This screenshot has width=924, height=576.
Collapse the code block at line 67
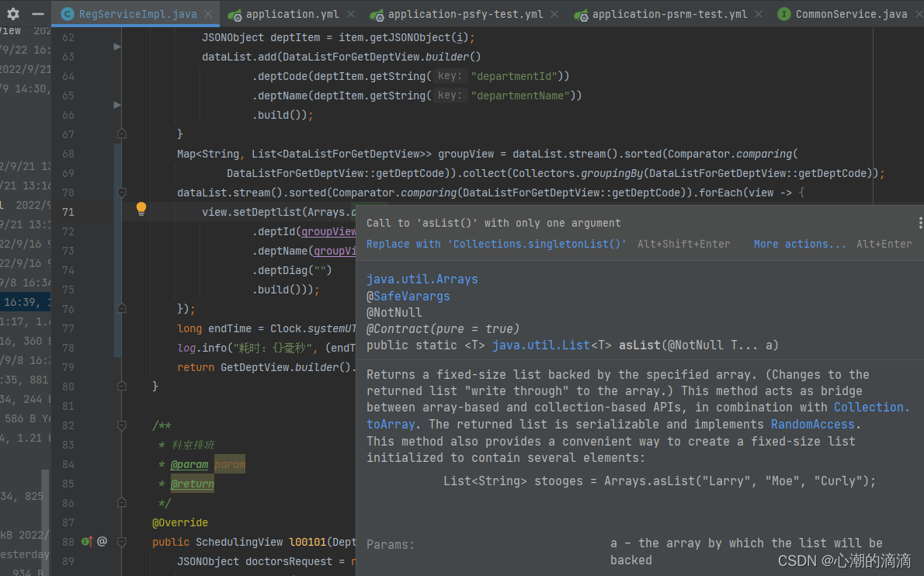(x=121, y=134)
